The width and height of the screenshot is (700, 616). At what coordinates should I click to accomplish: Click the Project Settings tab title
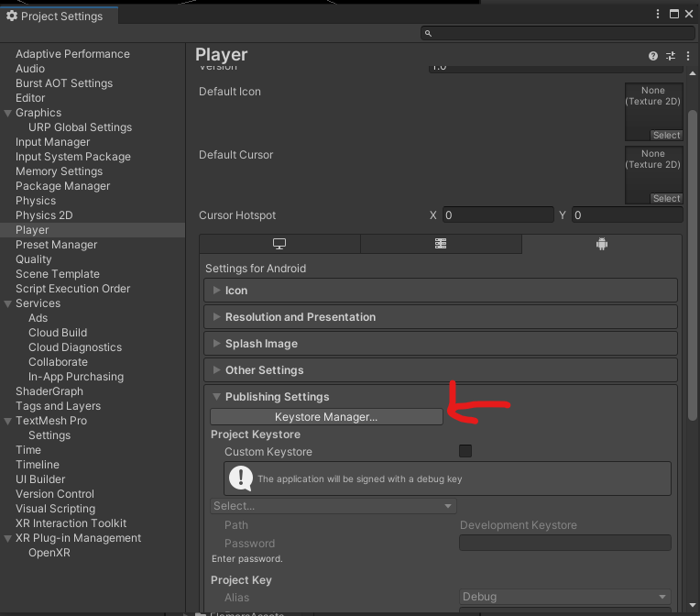61,16
